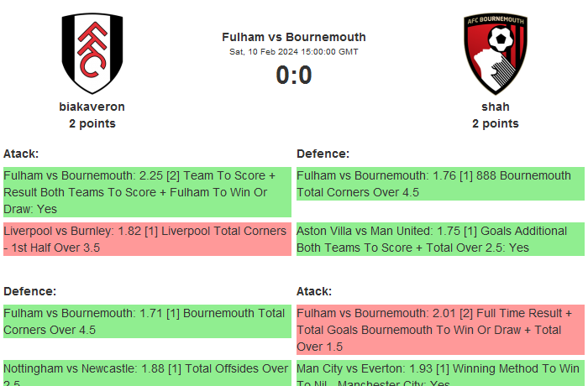Click biakaveron's lower Defence section heading
This screenshot has width=588, height=386.
point(29,291)
